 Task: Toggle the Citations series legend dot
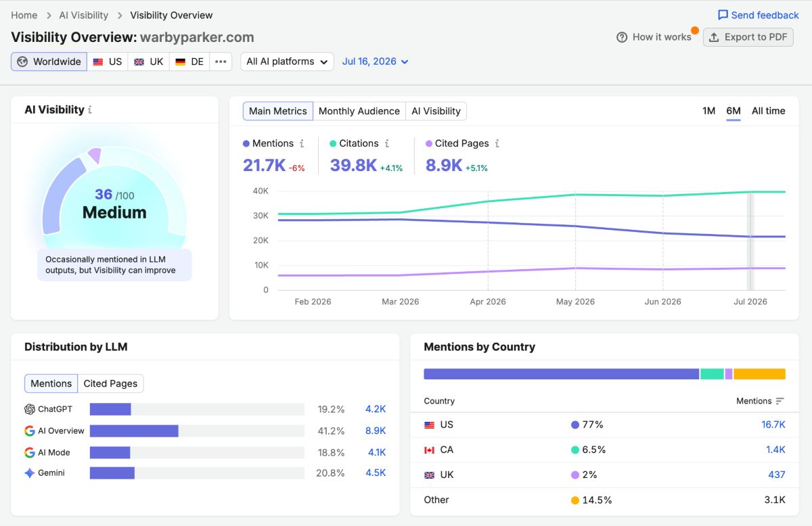point(333,143)
